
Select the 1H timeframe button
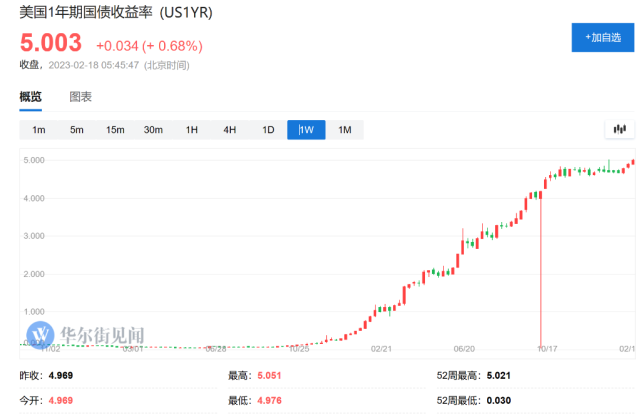point(191,130)
